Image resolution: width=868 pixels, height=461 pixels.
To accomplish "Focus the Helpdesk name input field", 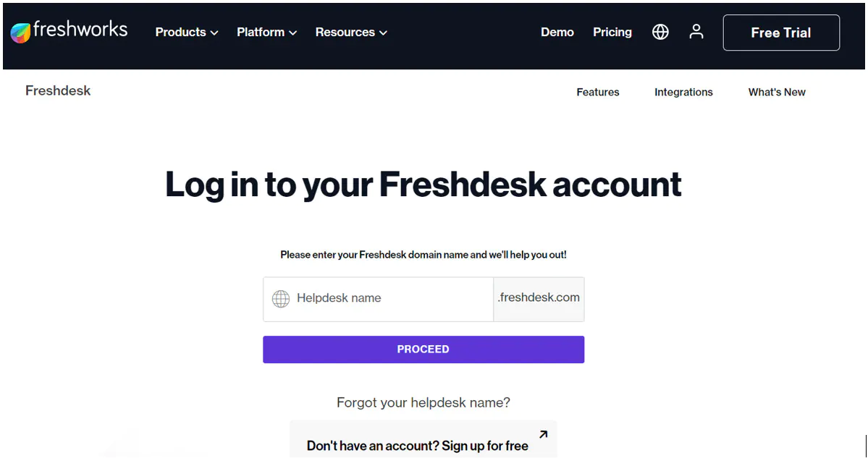I will point(391,298).
